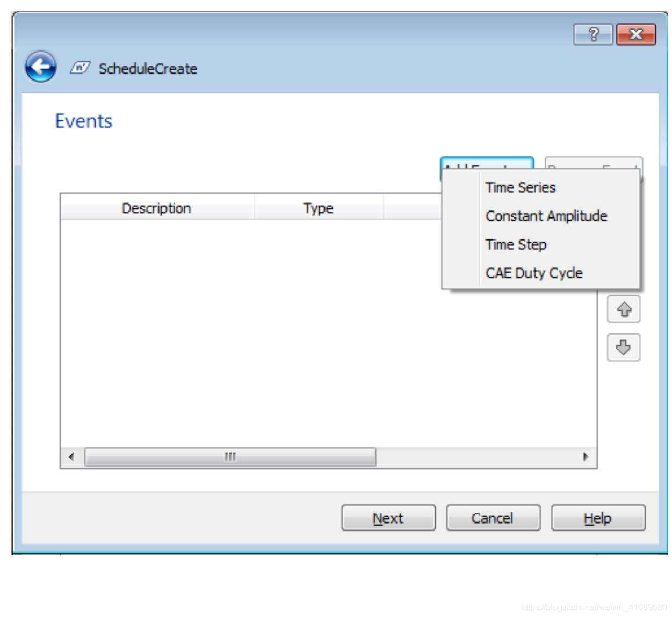This screenshot has height=617, width=672.
Task: Click the Cancel button
Action: (493, 518)
